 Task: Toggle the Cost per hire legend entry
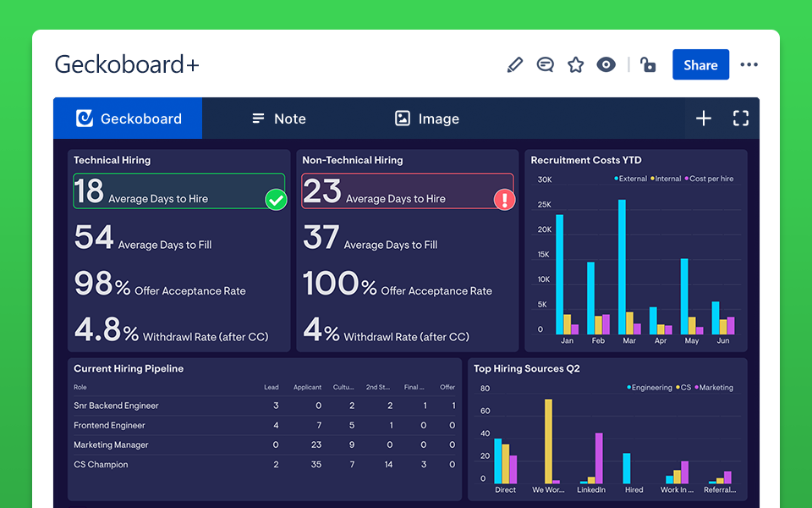point(709,179)
